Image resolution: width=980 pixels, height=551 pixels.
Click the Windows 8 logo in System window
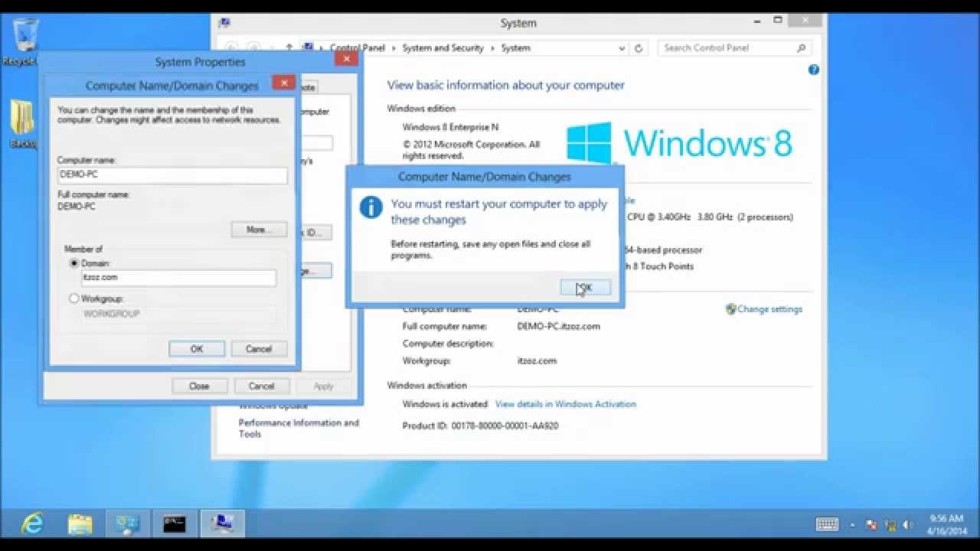pos(679,143)
